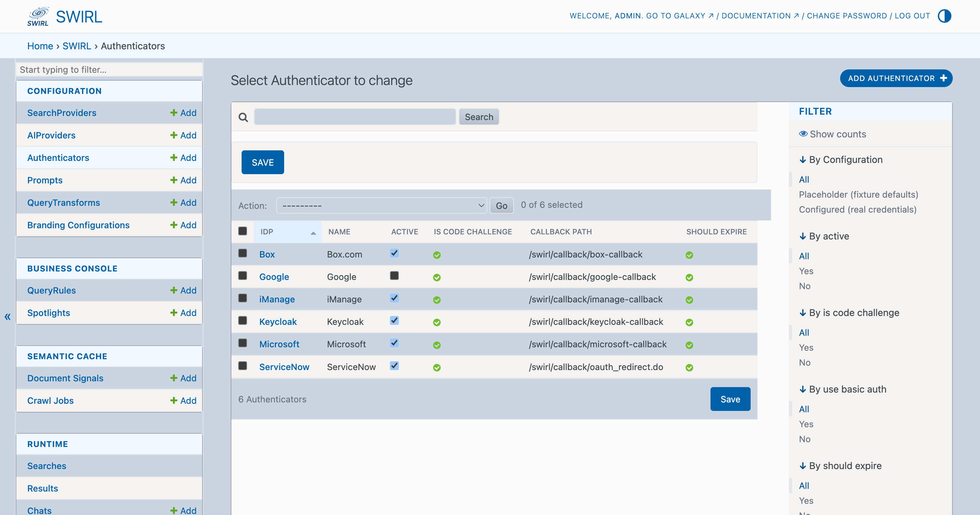
Task: Add a new AIProvider via plus Add
Action: tap(183, 135)
